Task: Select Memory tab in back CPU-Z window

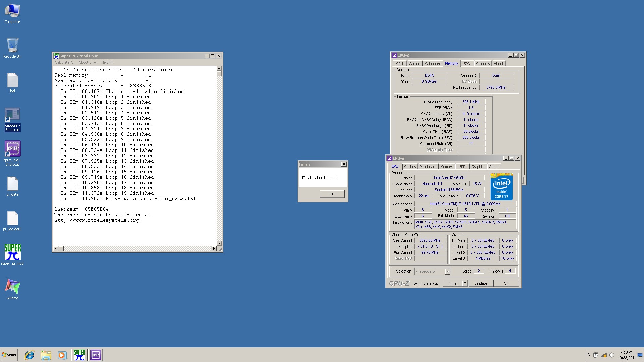Action: [x=451, y=63]
